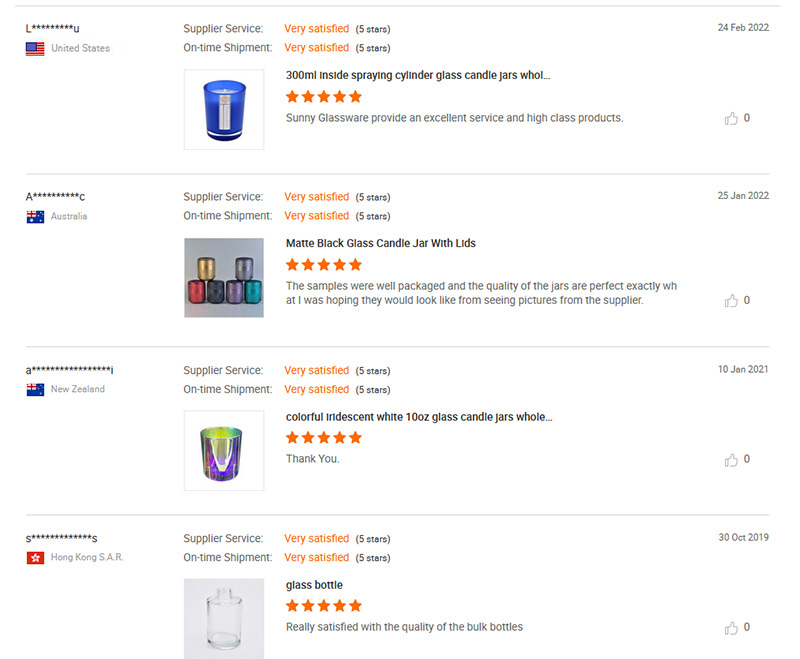Click the thumbs-up icon on the 300ml jar review
The height and width of the screenshot is (659, 800).
(x=732, y=118)
